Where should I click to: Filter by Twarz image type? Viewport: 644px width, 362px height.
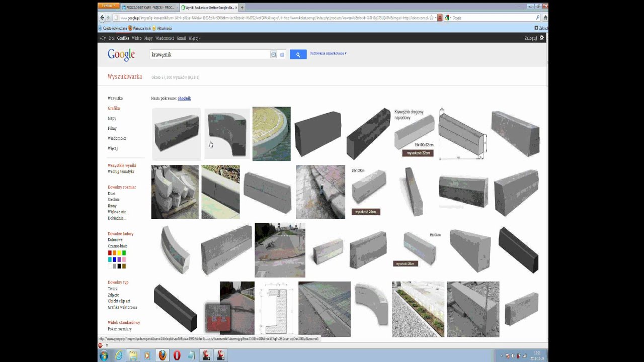113,289
